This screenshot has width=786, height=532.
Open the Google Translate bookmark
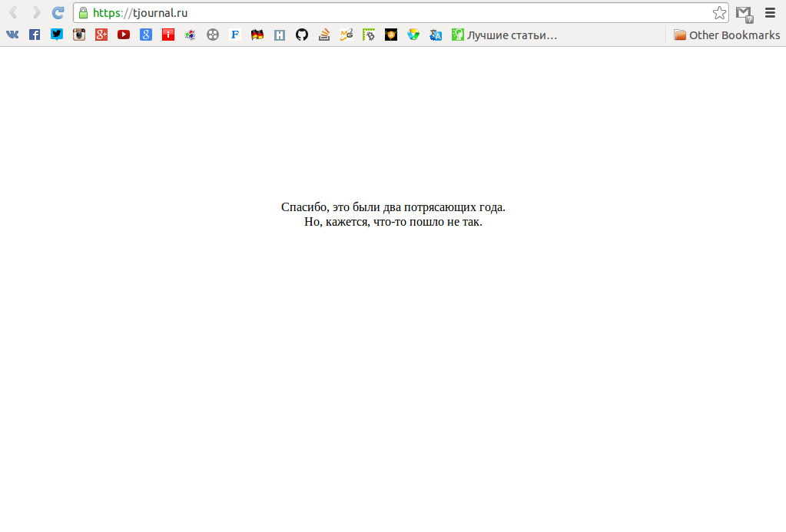pos(436,35)
